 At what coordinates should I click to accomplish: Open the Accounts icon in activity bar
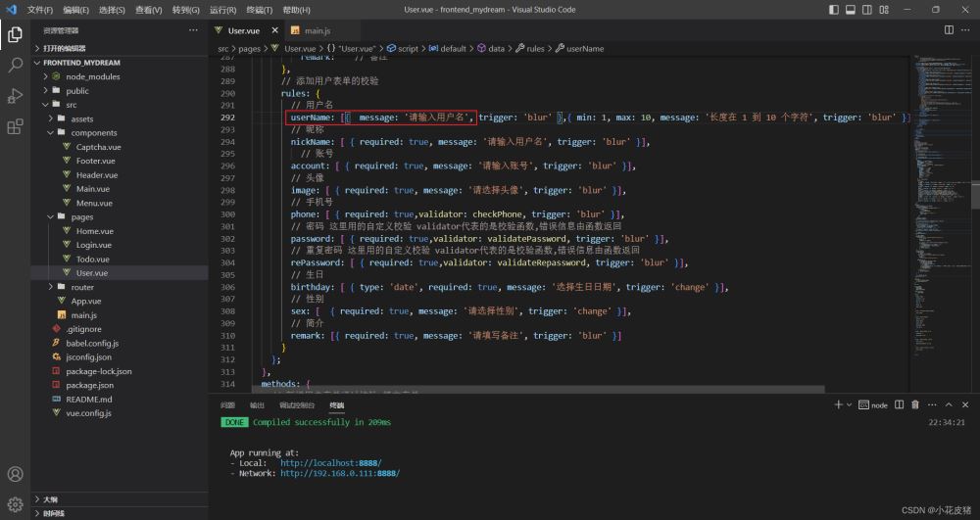[15, 475]
